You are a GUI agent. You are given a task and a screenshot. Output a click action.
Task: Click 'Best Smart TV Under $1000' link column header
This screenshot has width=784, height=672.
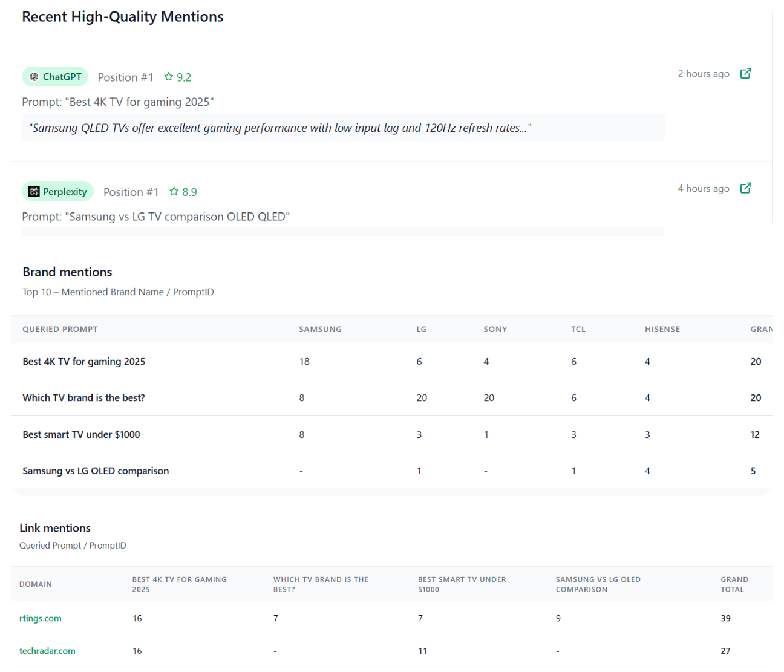[462, 584]
